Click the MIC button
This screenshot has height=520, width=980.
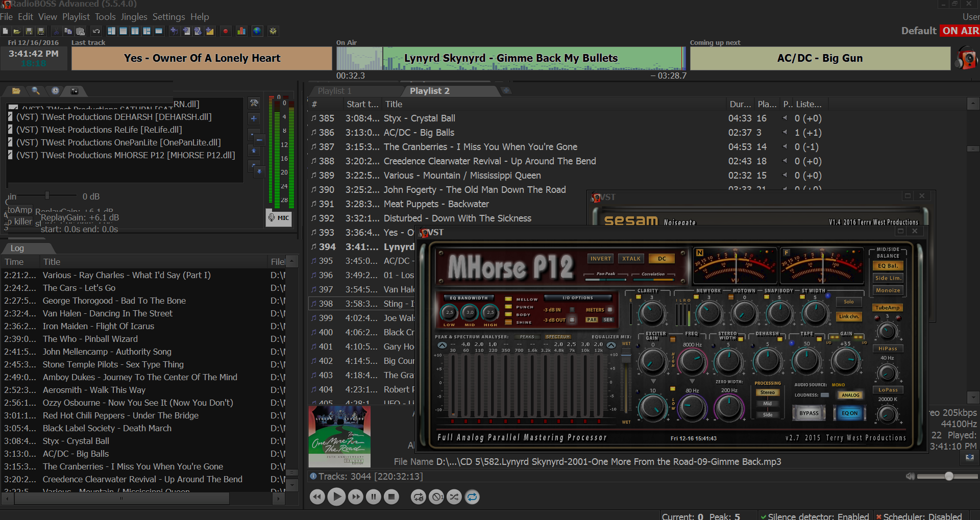pyautogui.click(x=279, y=218)
